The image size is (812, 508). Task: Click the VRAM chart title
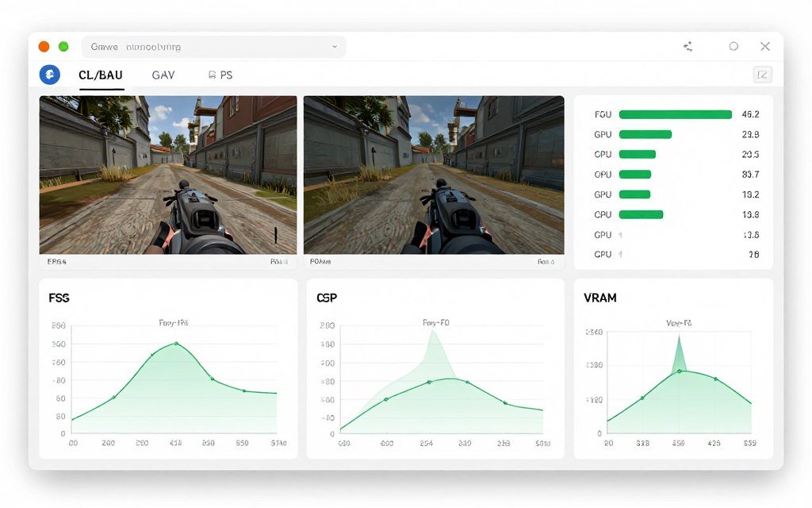tap(600, 298)
